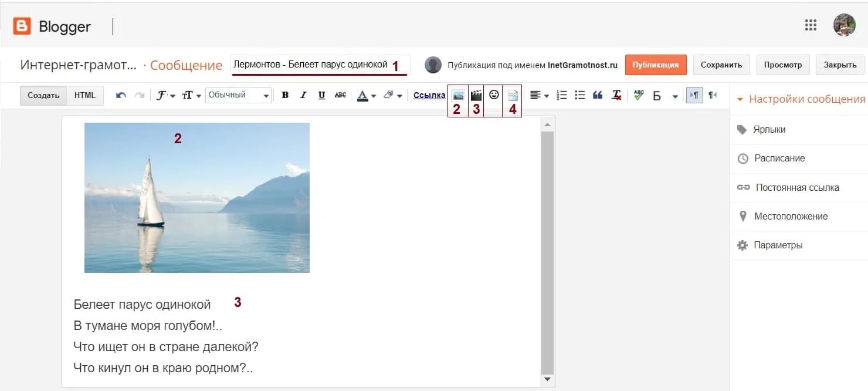
Task: Undo the last edit
Action: 121,95
